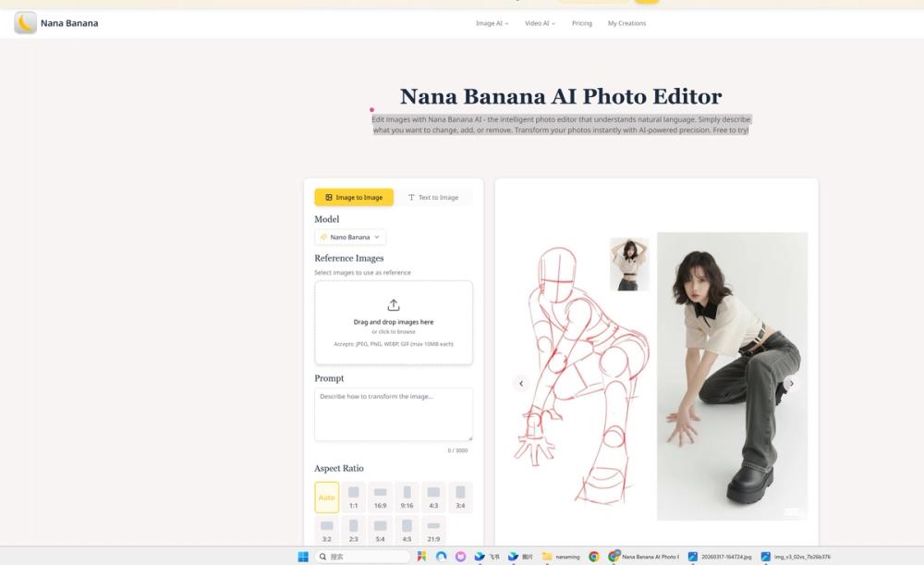The height and width of the screenshot is (565, 924).
Task: Open the Nano Banana model dropdown
Action: [x=350, y=237]
